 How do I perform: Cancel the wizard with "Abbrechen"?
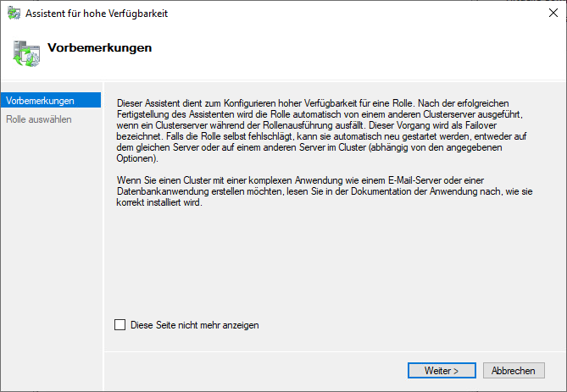tap(514, 370)
